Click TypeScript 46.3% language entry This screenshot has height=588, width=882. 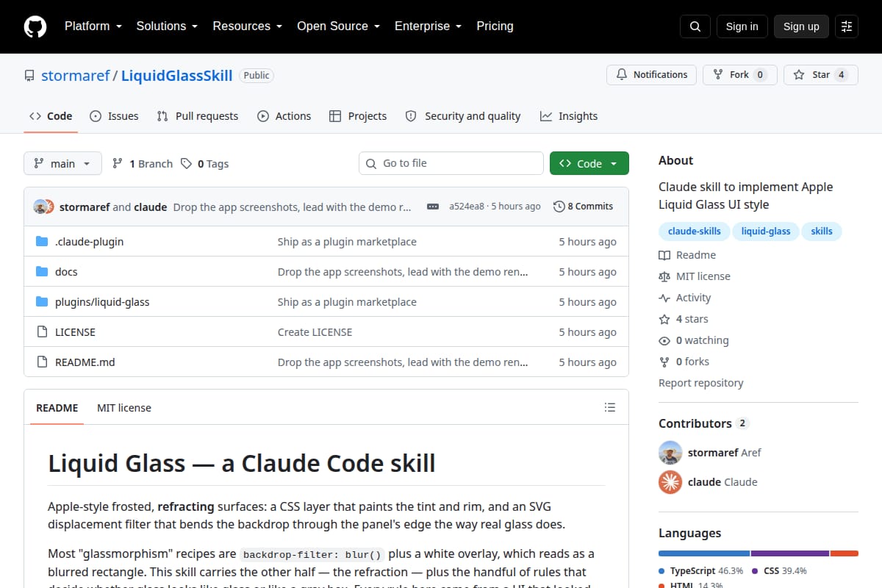tap(701, 571)
